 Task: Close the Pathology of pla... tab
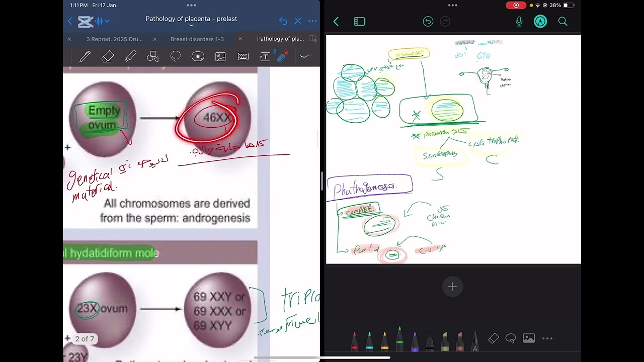pyautogui.click(x=240, y=39)
